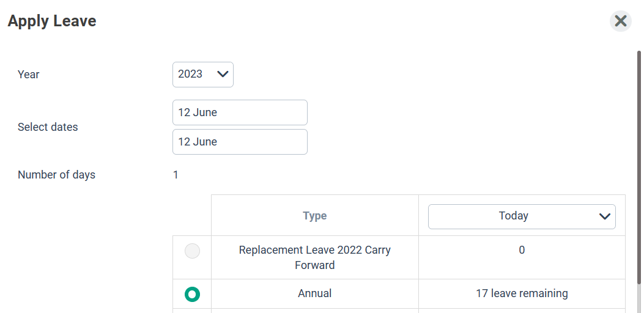Click the Select dates label
The width and height of the screenshot is (644, 313).
pyautogui.click(x=48, y=127)
